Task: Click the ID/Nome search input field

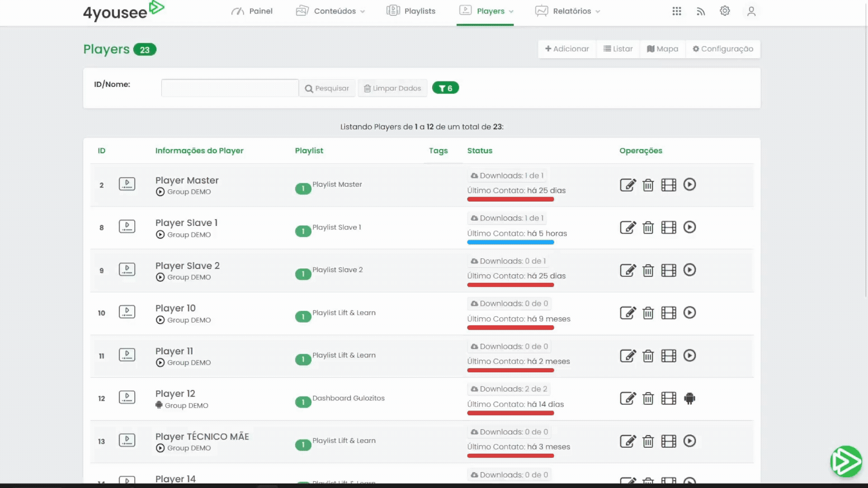Action: point(230,88)
